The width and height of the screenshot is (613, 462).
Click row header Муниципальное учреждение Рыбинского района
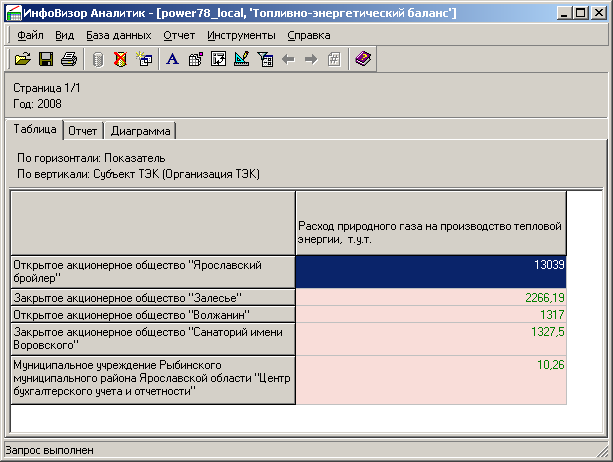[153, 380]
